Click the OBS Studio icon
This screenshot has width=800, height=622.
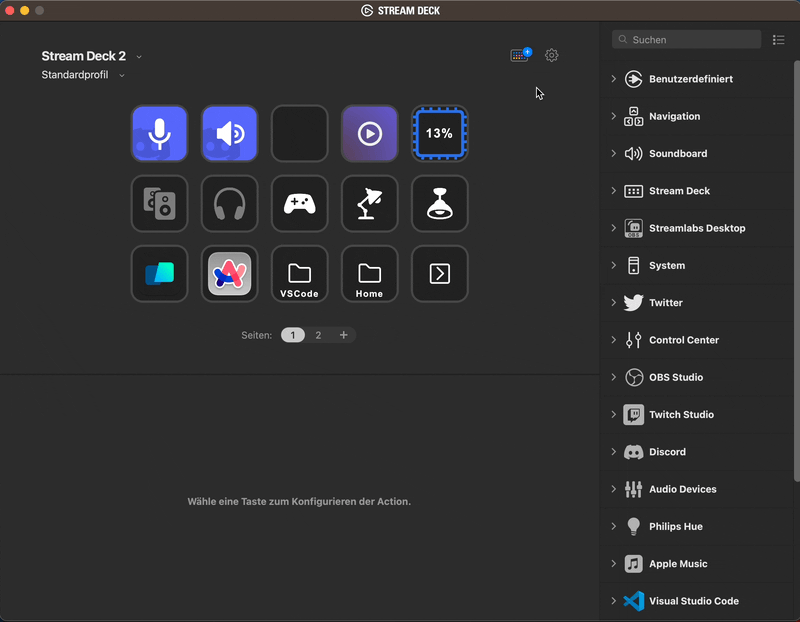634,377
